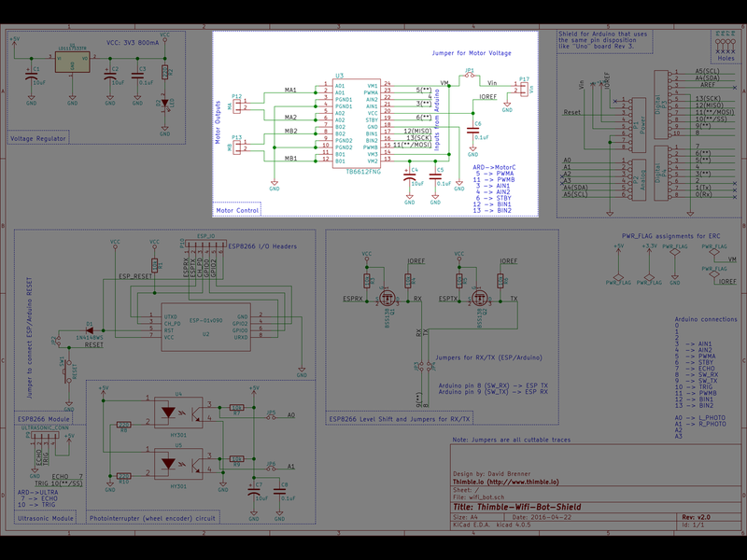The width and height of the screenshot is (747, 560).
Task: Click the "Photointerrupter (wheel encoder) circuit" label
Action: pos(152,518)
